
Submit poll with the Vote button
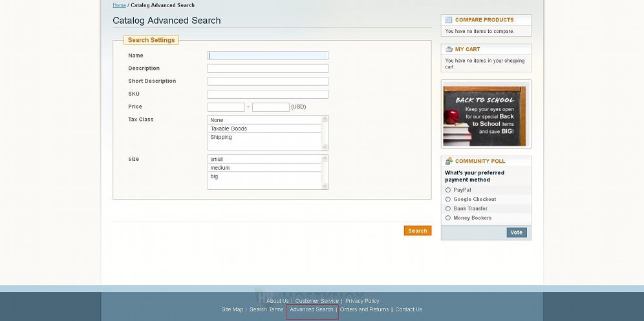(516, 233)
